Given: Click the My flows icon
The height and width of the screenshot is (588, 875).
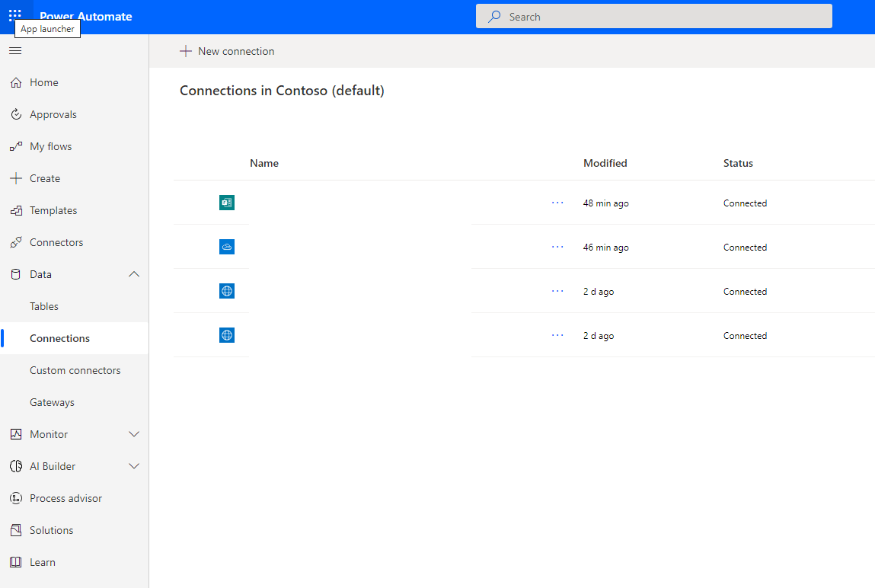Looking at the screenshot, I should (16, 146).
